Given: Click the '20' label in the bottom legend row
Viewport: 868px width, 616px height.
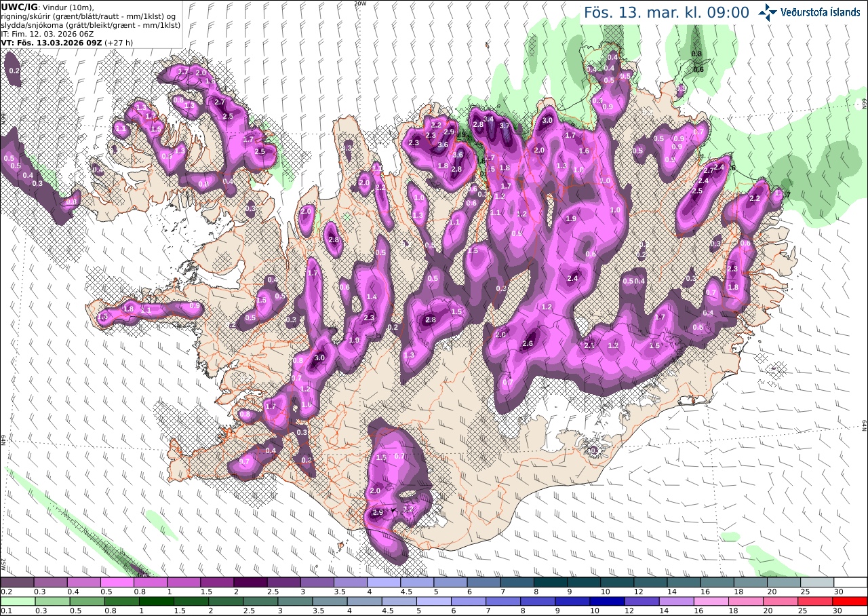Looking at the screenshot, I should click(768, 611).
